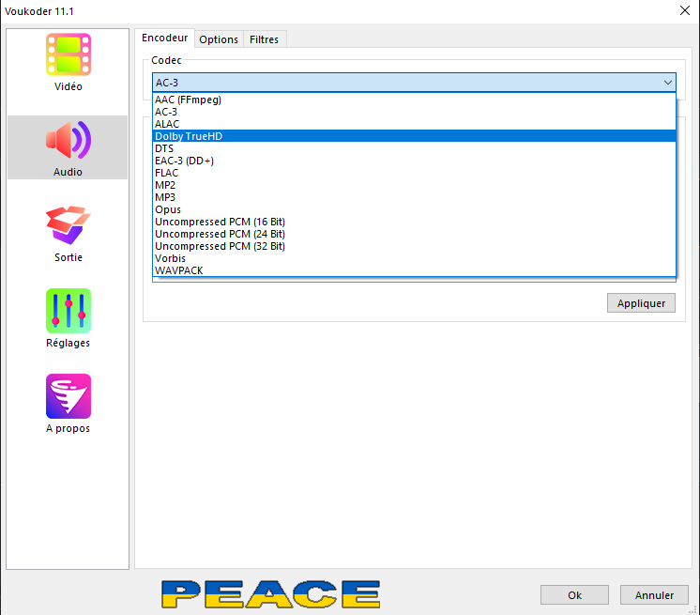Choose AC-3 in the codec list
This screenshot has height=615, width=700.
pyautogui.click(x=414, y=112)
